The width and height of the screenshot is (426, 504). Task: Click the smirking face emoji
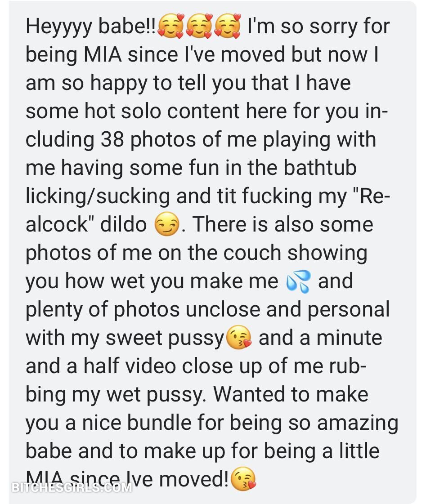click(x=167, y=224)
